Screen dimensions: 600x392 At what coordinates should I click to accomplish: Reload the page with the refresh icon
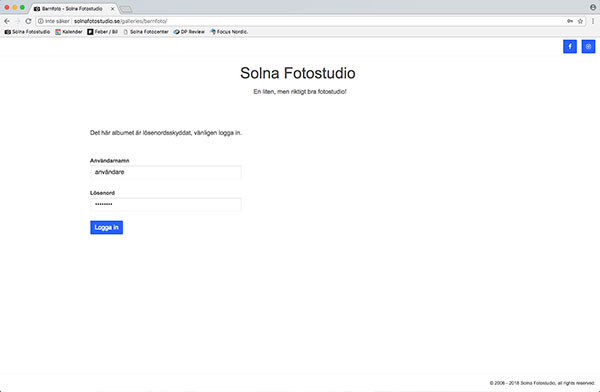(28, 21)
